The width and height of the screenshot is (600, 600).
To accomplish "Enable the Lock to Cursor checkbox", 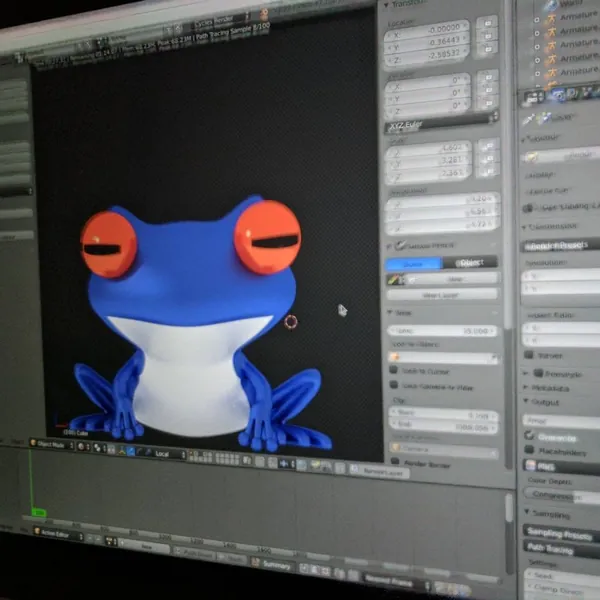I will pos(393,370).
